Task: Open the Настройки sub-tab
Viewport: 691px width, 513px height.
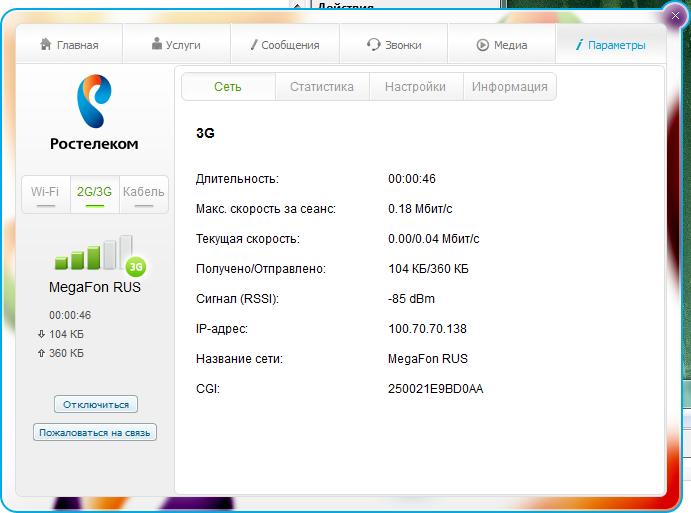Action: (415, 87)
